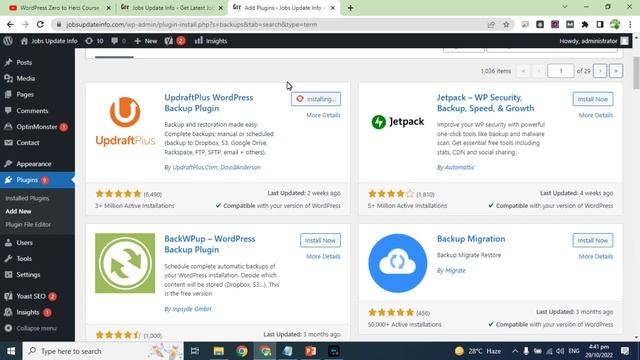Open OptinMonster in the sidebar

click(x=37, y=127)
